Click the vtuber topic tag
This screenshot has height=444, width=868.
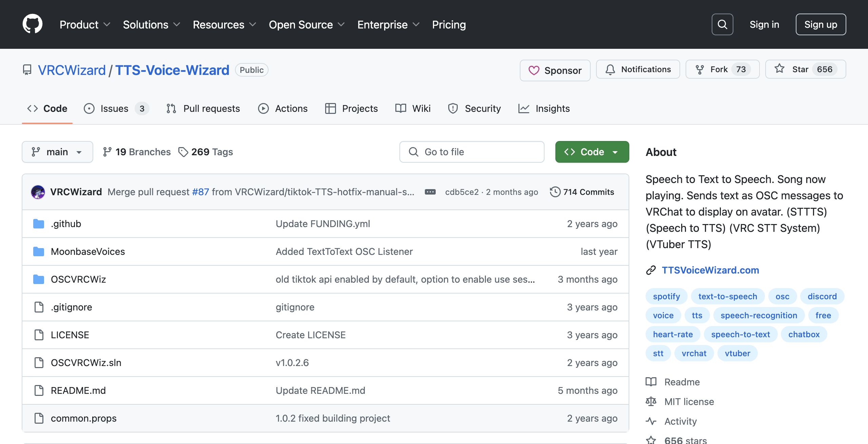click(737, 354)
